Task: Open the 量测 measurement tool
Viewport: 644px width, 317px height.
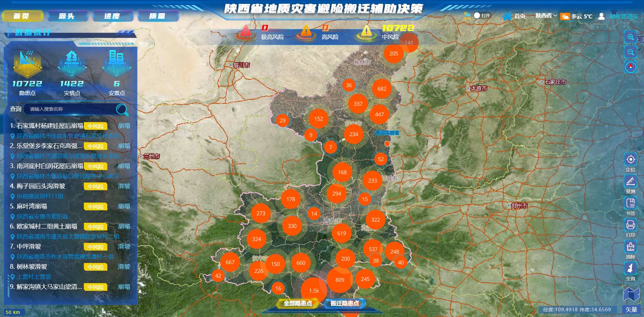Action: [631, 181]
